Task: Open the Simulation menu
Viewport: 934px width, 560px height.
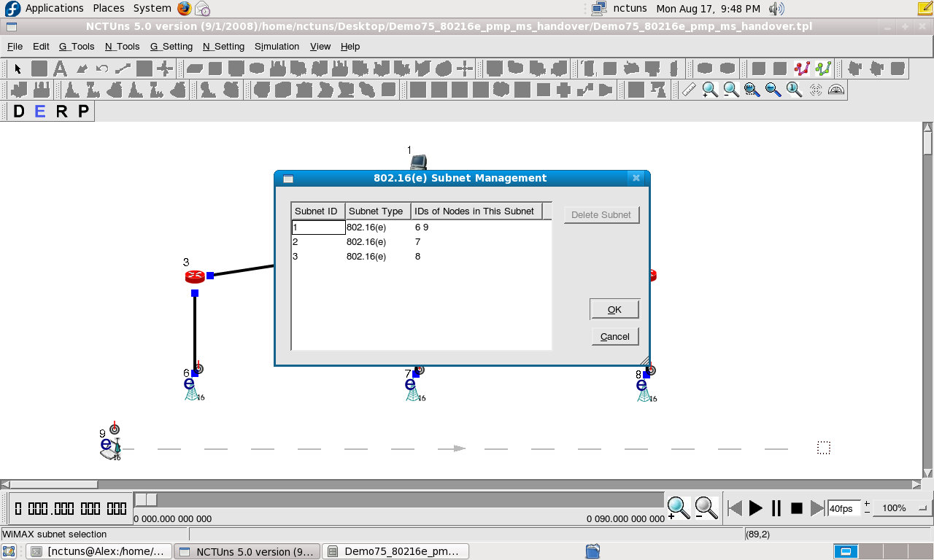Action: pos(277,46)
